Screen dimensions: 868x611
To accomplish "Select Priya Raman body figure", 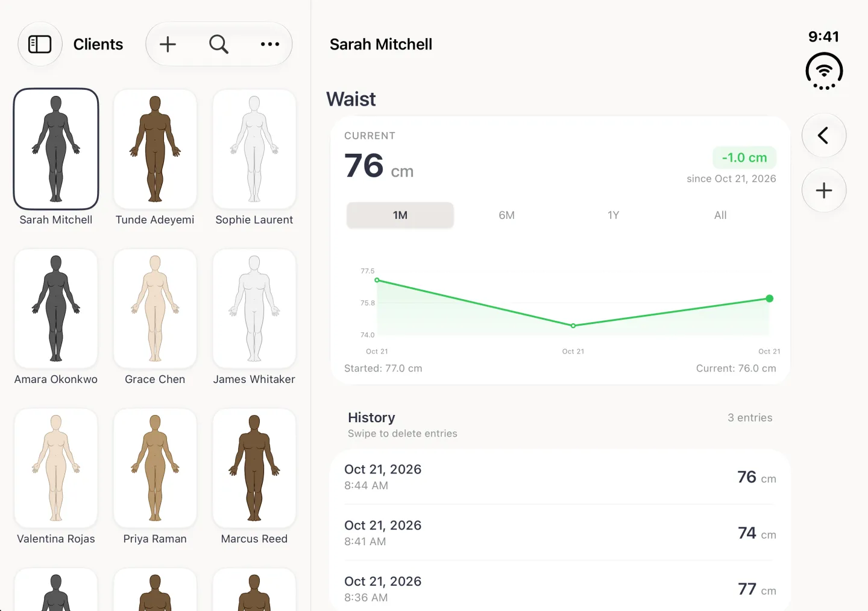I will pos(155,468).
